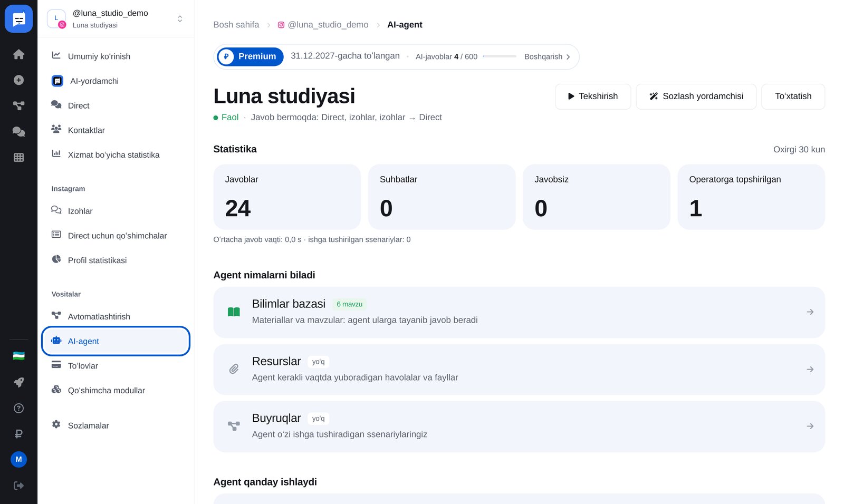Open the ruble billing icon in the rail
Screen dimensions: 844x504
coord(18,434)
